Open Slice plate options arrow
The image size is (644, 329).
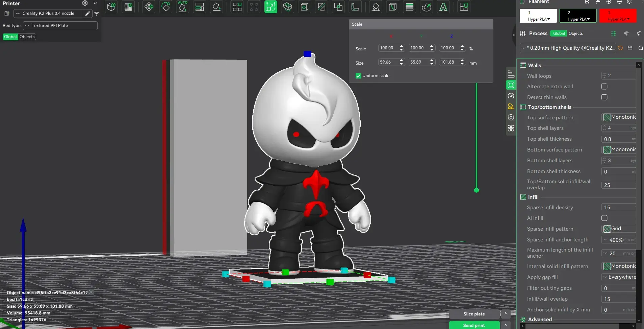click(506, 314)
